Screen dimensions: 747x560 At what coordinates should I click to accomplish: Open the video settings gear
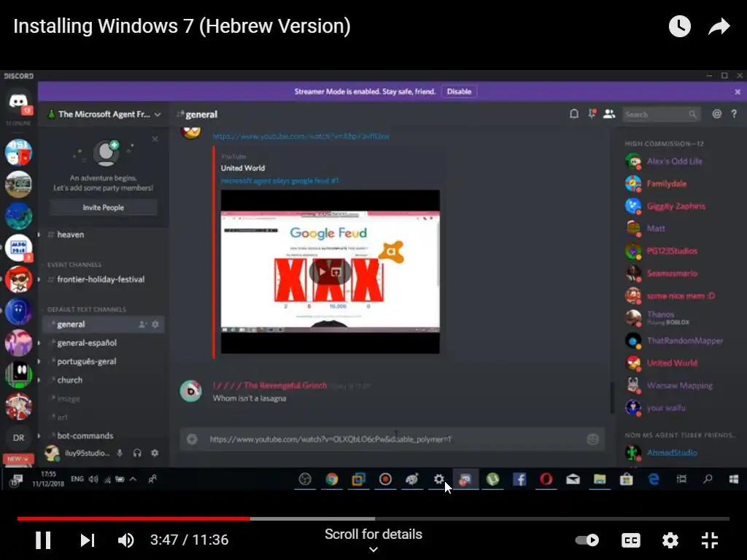[670, 540]
